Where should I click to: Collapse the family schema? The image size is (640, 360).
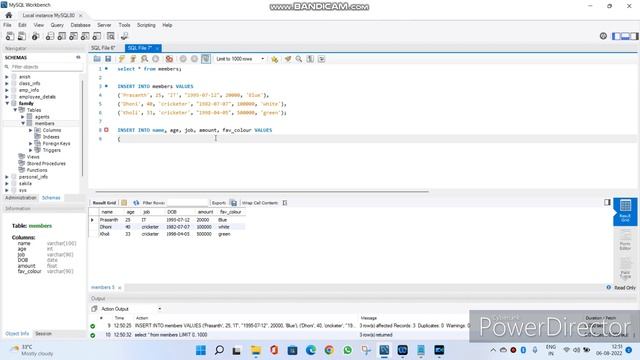point(7,103)
